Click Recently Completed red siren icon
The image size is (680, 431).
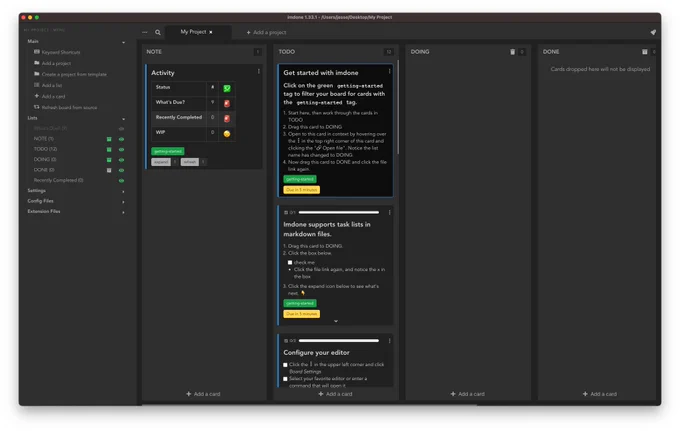[227, 118]
